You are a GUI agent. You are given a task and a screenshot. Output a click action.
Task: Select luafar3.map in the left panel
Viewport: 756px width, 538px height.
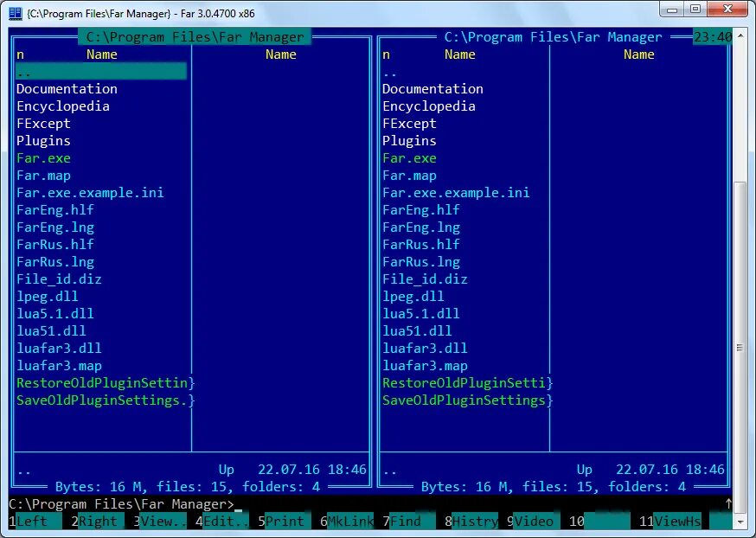[59, 366]
